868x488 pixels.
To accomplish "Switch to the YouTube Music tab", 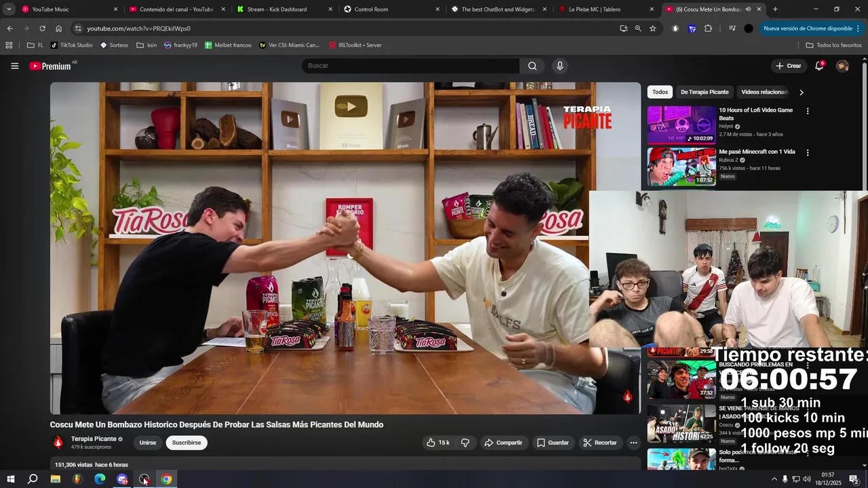I will click(x=70, y=9).
